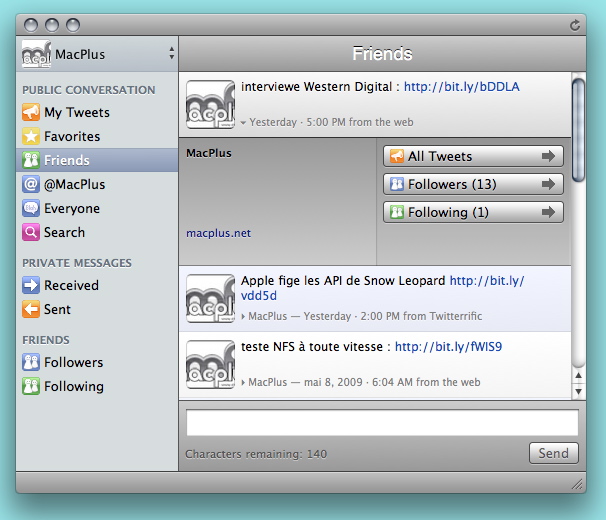Click the 'Characters remaining: 140' label
The width and height of the screenshot is (606, 520).
coord(256,454)
